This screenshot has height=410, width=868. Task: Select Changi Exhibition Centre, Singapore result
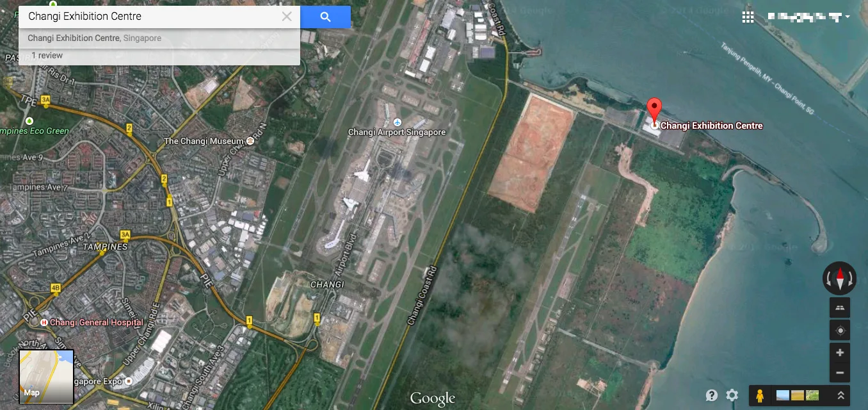[x=94, y=38]
